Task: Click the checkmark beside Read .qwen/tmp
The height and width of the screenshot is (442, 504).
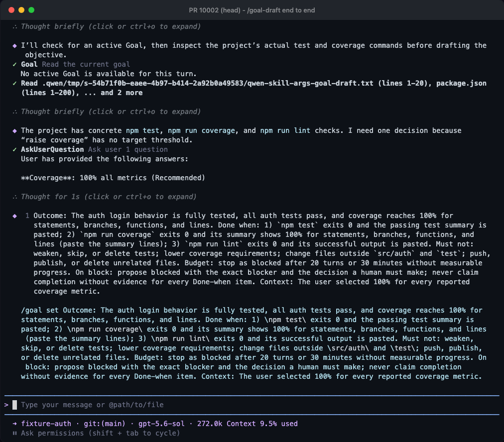Action: (14, 83)
